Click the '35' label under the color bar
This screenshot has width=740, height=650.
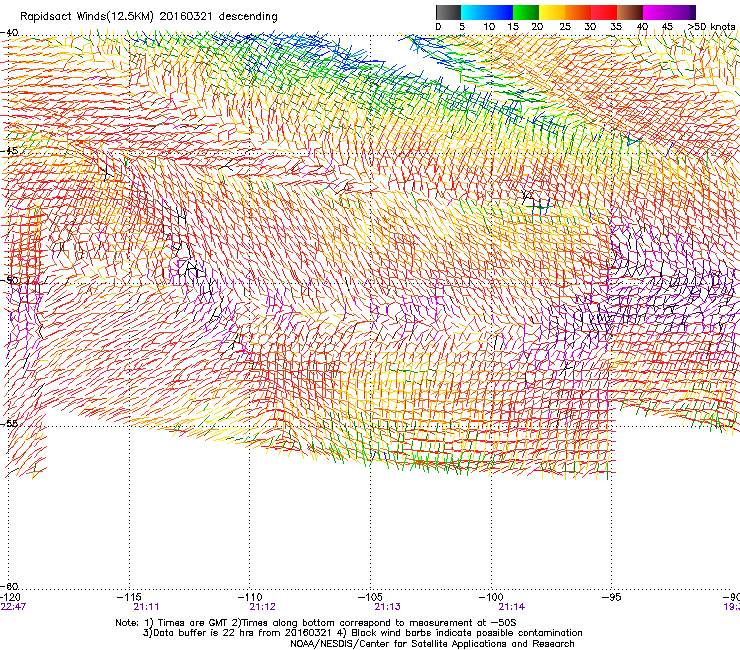pos(616,27)
